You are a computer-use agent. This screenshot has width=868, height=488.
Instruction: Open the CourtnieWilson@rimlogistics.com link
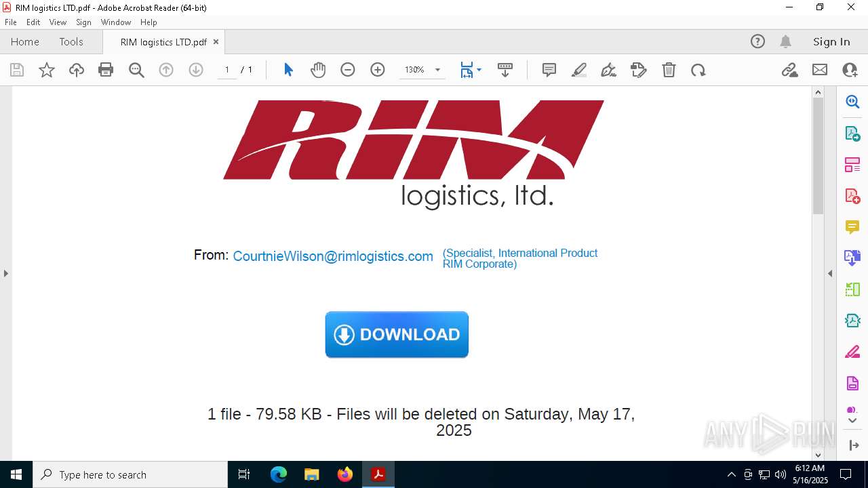click(333, 256)
